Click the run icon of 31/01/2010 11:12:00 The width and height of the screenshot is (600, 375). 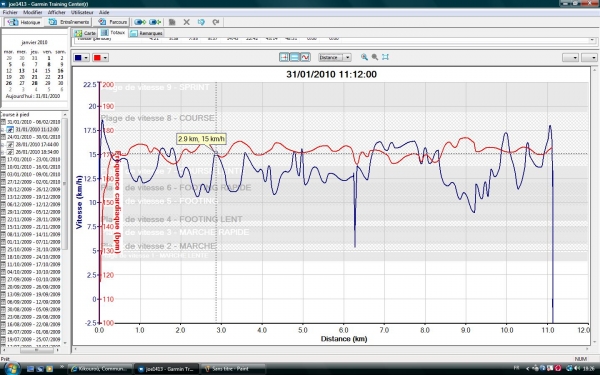click(10, 130)
